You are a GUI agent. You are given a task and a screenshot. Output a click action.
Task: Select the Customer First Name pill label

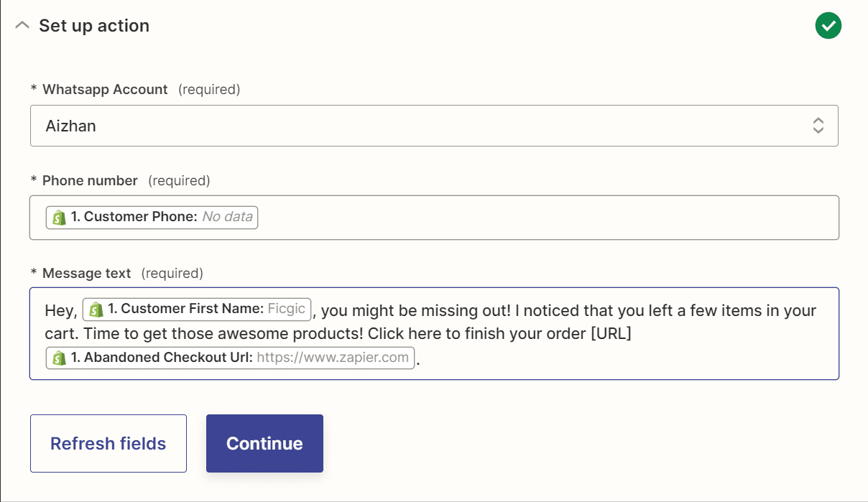pyautogui.click(x=186, y=310)
